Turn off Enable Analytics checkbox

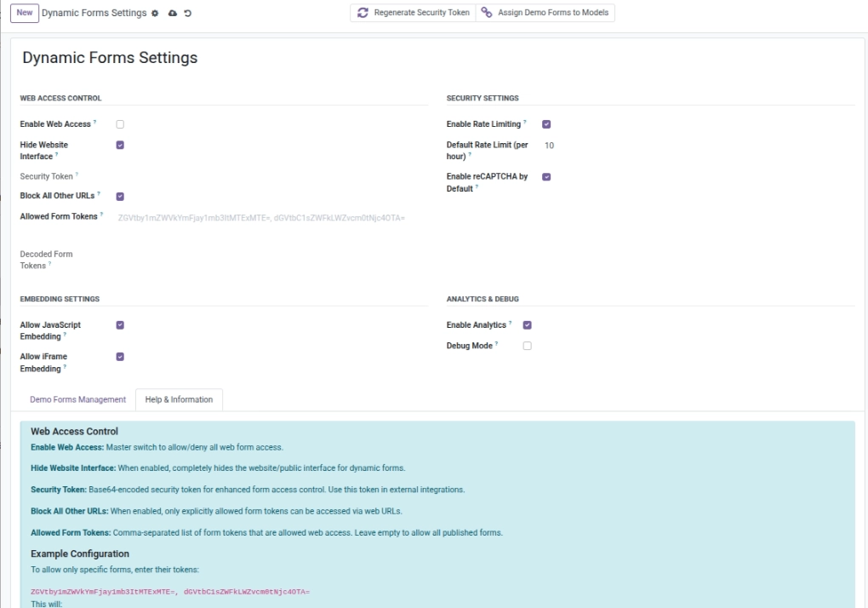click(x=527, y=325)
